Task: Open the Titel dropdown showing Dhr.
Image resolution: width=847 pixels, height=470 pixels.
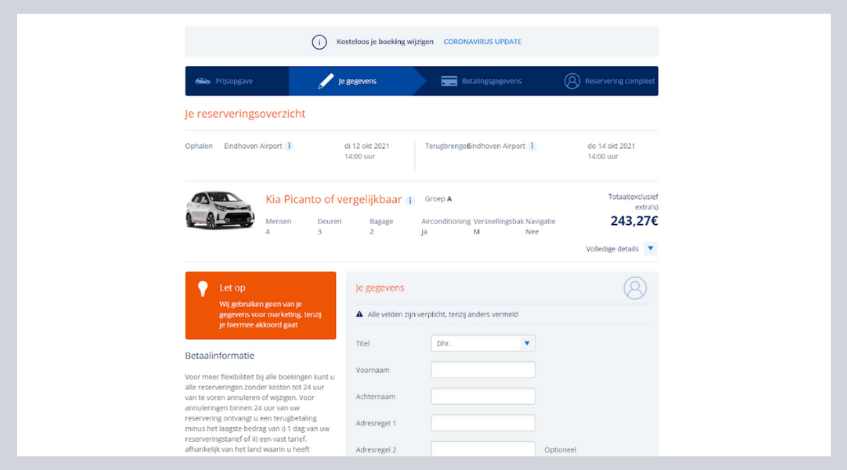Action: 483,343
